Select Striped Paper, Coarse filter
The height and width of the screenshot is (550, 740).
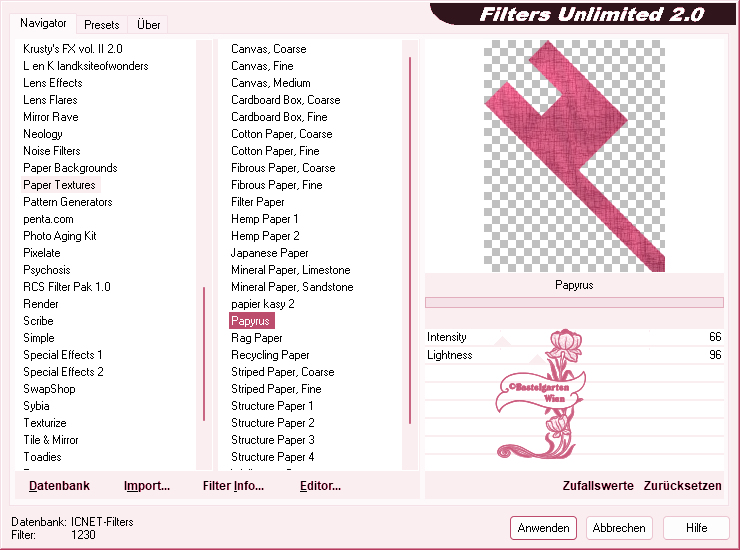(283, 372)
